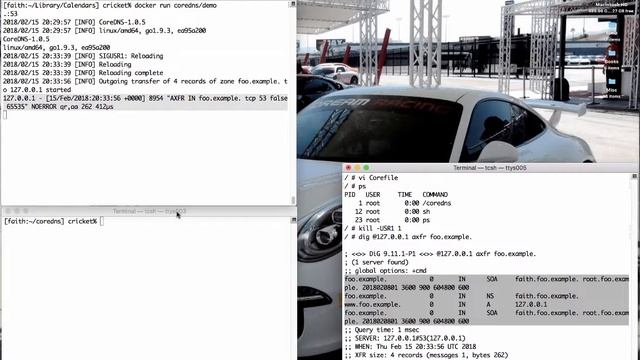The image size is (640, 360).
Task: Click the '.:53' line in top terminal
Action: [x=10, y=14]
